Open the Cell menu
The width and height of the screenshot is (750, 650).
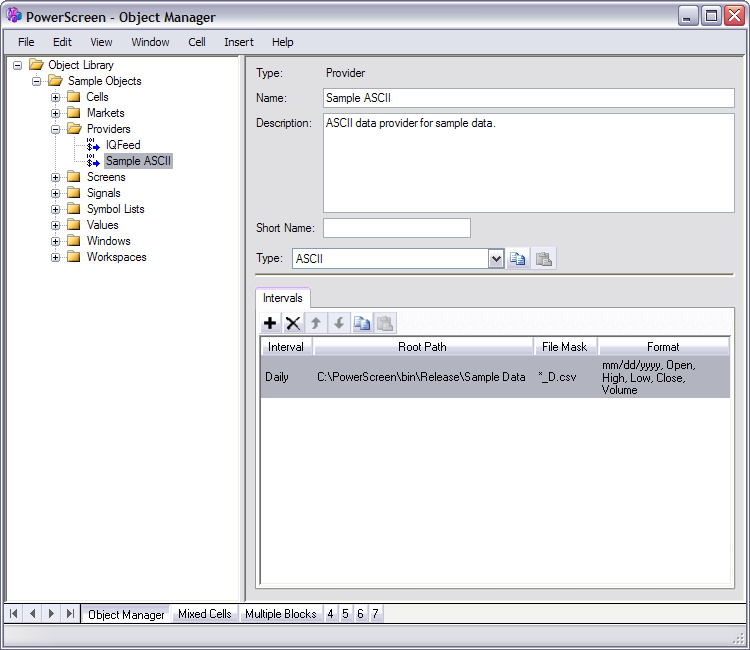[x=197, y=42]
